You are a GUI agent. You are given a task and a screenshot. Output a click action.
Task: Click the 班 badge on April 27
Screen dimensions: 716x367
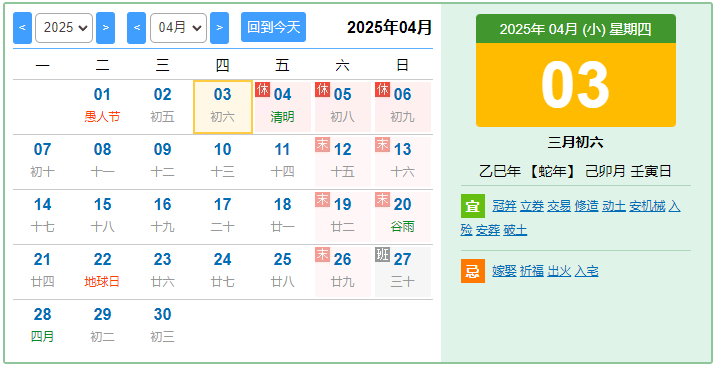(383, 255)
